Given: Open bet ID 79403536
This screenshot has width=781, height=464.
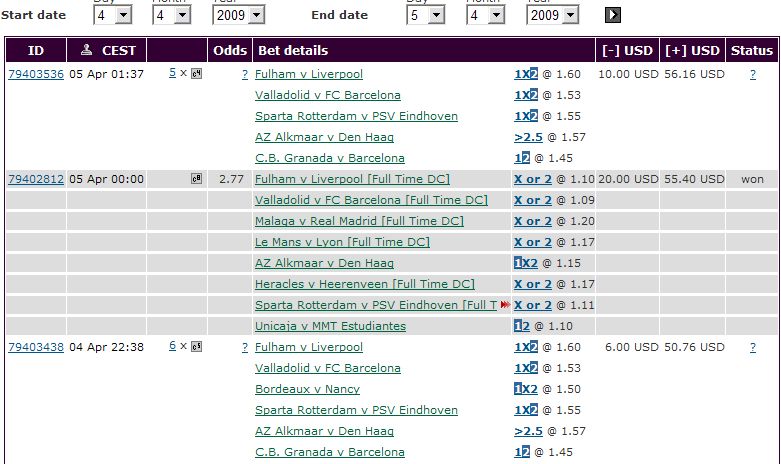Looking at the screenshot, I should coord(36,74).
